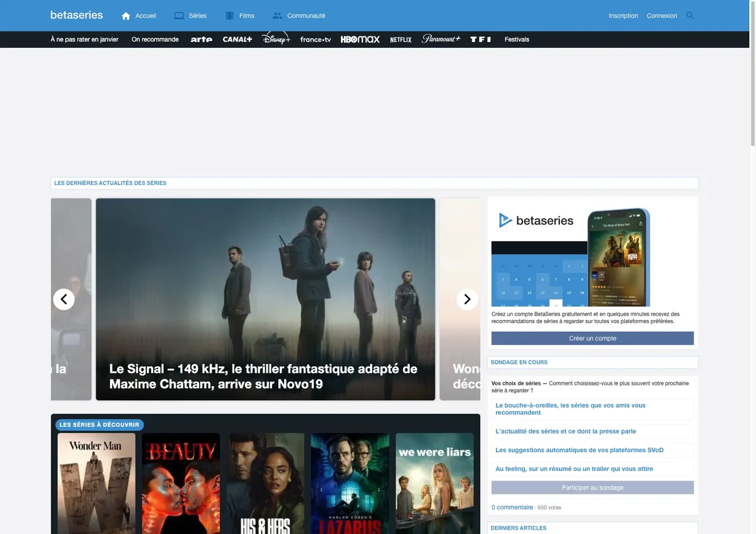Click the Inscription link

623,16
